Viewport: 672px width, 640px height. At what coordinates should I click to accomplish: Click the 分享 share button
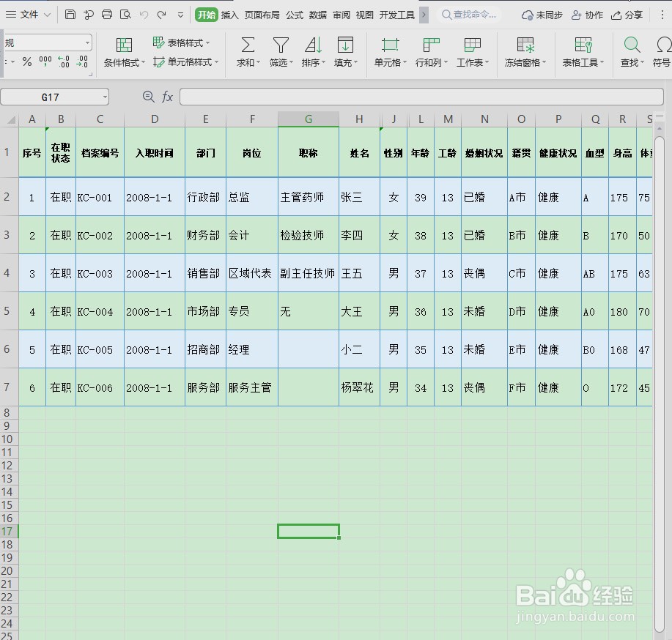click(x=627, y=15)
